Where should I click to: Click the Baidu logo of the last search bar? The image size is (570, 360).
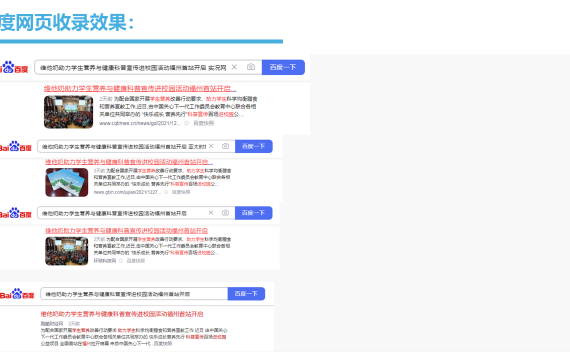[17, 294]
